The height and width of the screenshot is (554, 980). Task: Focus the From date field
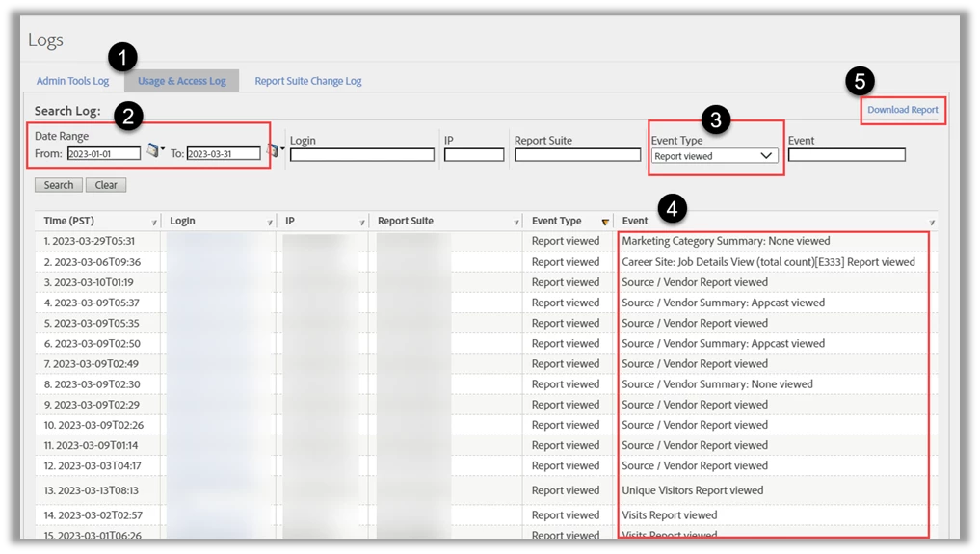tap(104, 153)
